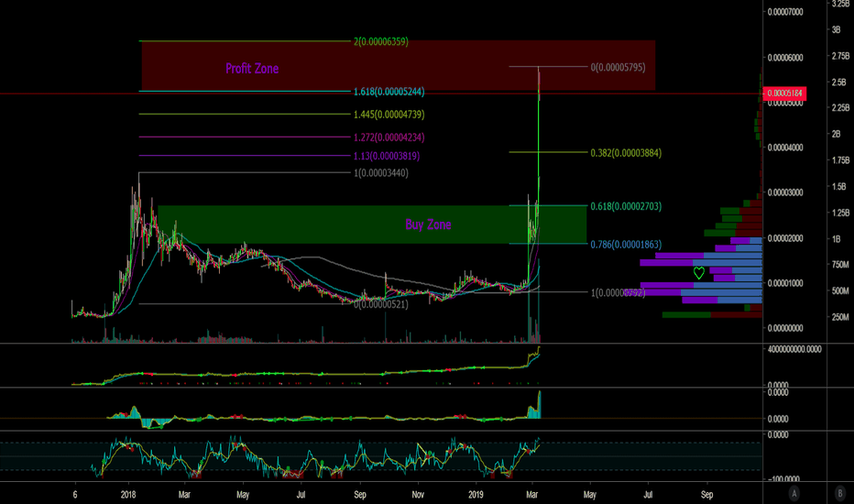Click the Fib label 1.272(0.00004234)
The height and width of the screenshot is (504, 854).
(x=389, y=137)
